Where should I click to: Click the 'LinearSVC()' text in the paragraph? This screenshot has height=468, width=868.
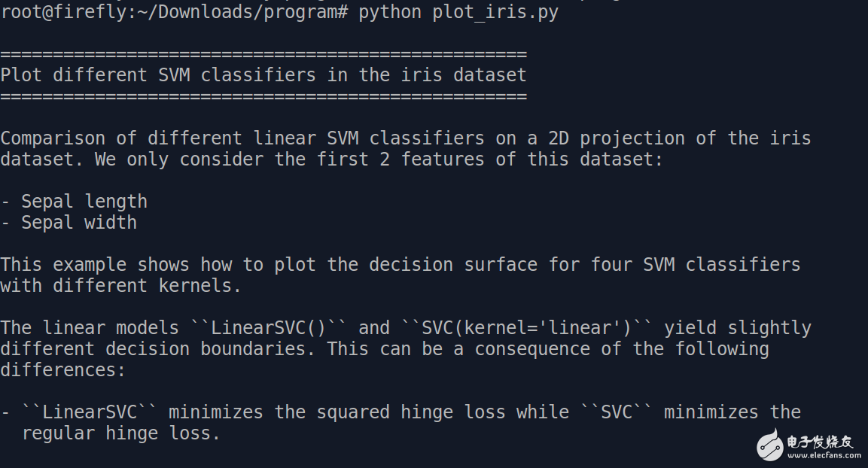point(270,328)
